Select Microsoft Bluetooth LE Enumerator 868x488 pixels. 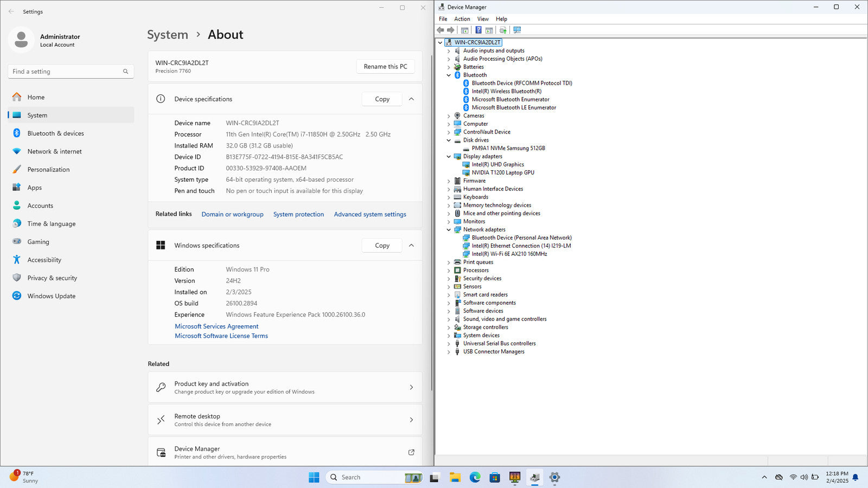pyautogui.click(x=514, y=107)
